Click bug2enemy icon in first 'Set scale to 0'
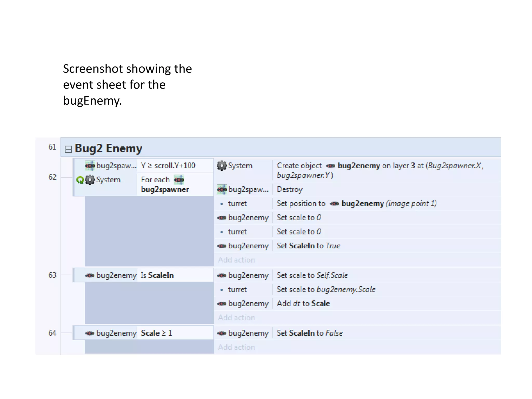The width and height of the screenshot is (532, 399). [222, 218]
